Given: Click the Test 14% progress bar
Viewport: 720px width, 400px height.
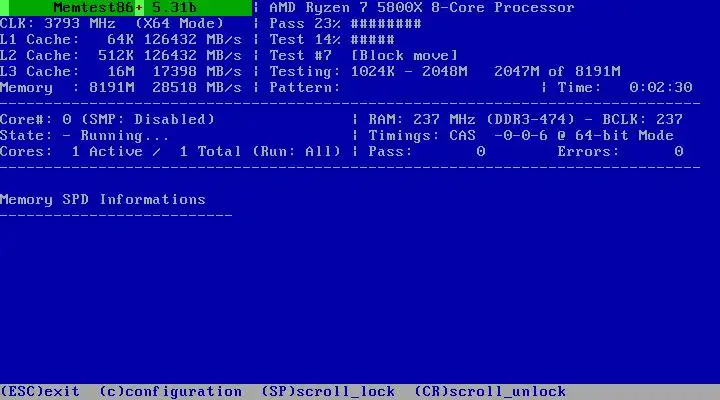Looking at the screenshot, I should [x=332, y=40].
